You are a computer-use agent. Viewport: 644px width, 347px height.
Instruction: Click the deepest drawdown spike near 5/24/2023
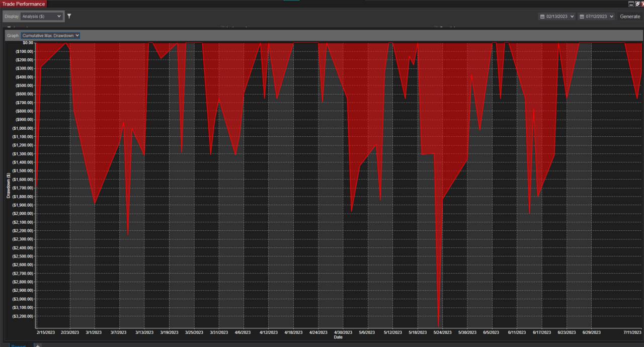438,324
